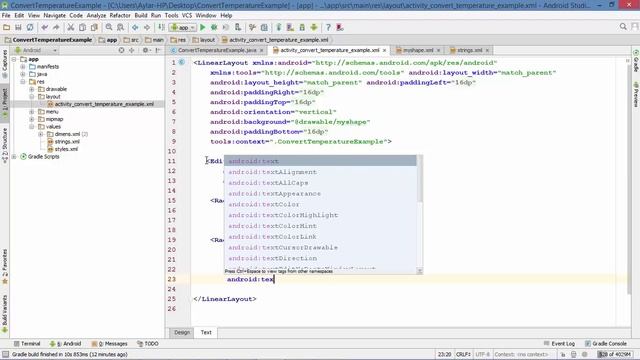Expand Gradle Scripts node
The width and height of the screenshot is (640, 360).
(14, 157)
